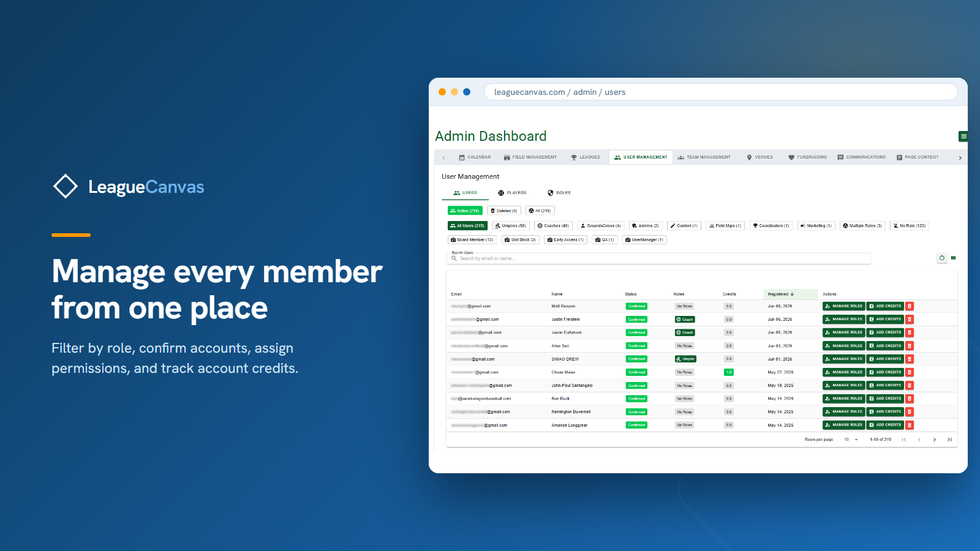Image resolution: width=980 pixels, height=551 pixels.
Task: Delete user Justin Freistein with trash icon
Action: coord(910,320)
